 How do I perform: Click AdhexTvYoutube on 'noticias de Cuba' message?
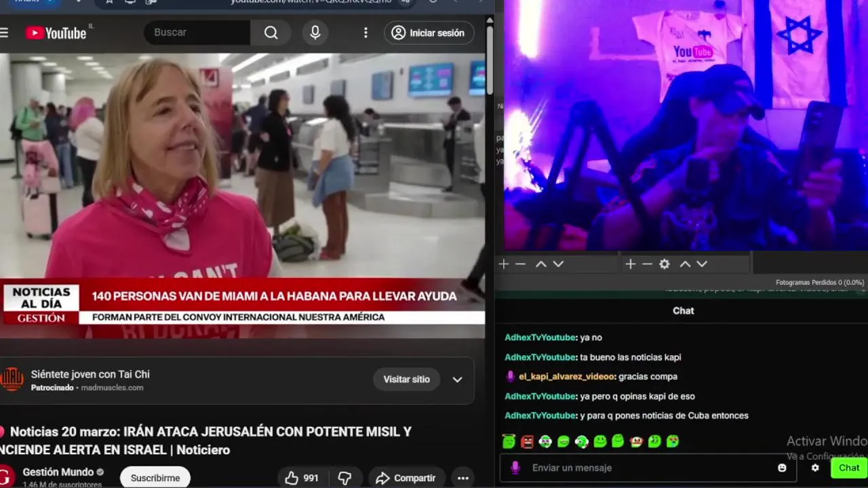tap(540, 415)
